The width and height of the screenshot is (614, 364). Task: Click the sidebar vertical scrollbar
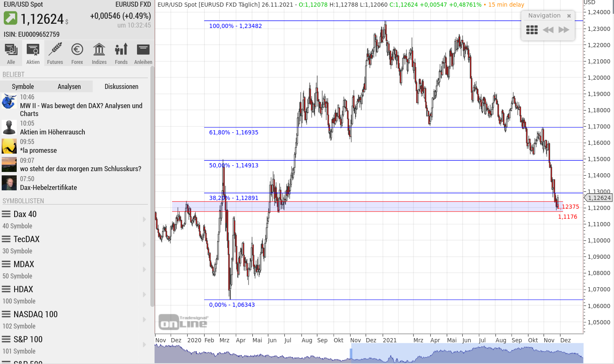click(x=152, y=186)
